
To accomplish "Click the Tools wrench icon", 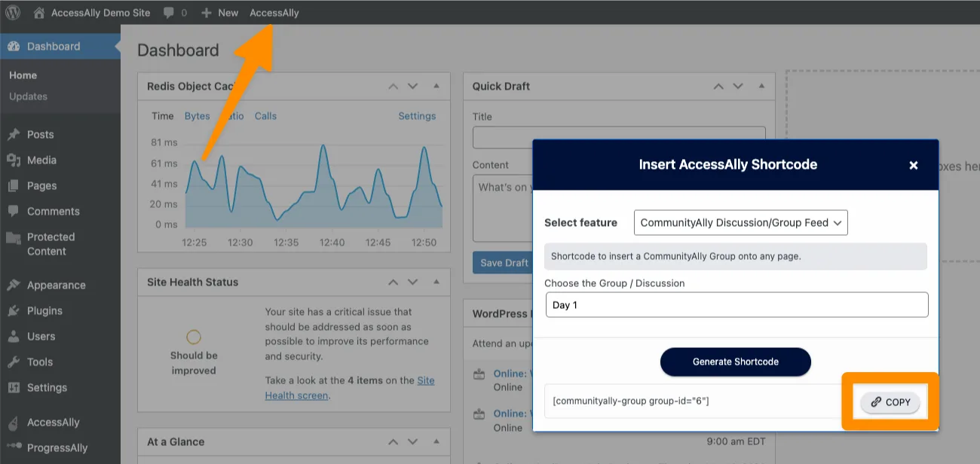I will pyautogui.click(x=14, y=362).
